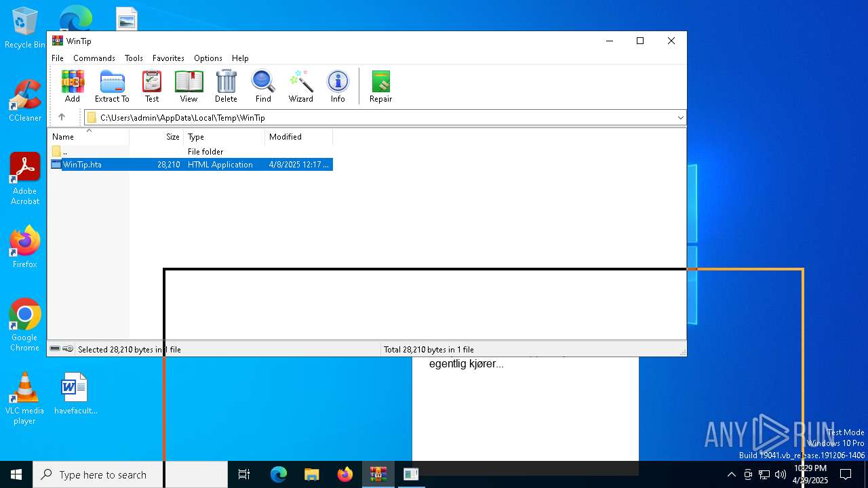This screenshot has width=868, height=488.
Task: Open Firefox from taskbar
Action: coord(344,474)
